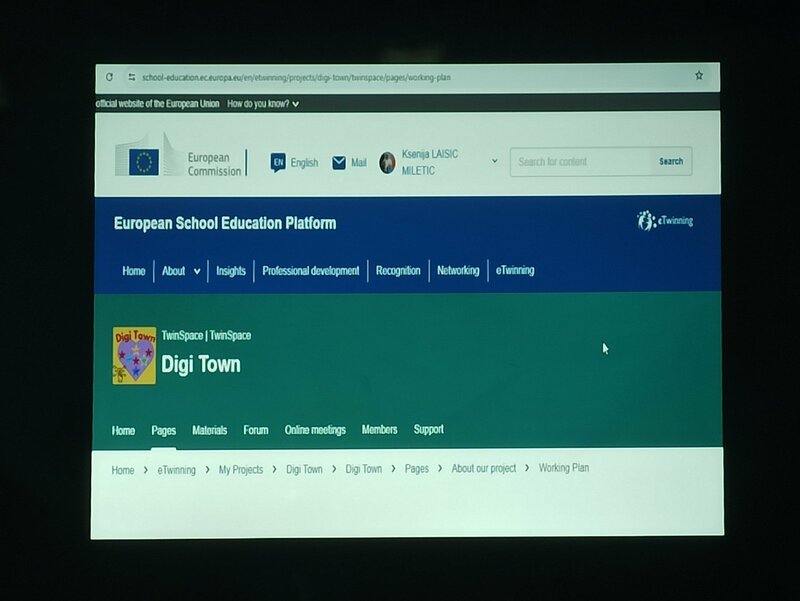
Task: Switch to the Forum tab
Action: click(x=256, y=430)
